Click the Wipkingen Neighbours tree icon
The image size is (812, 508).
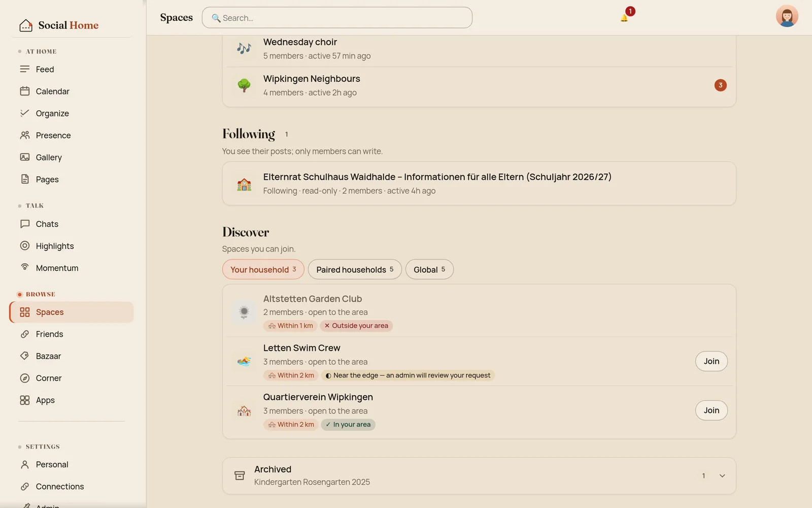pyautogui.click(x=244, y=85)
